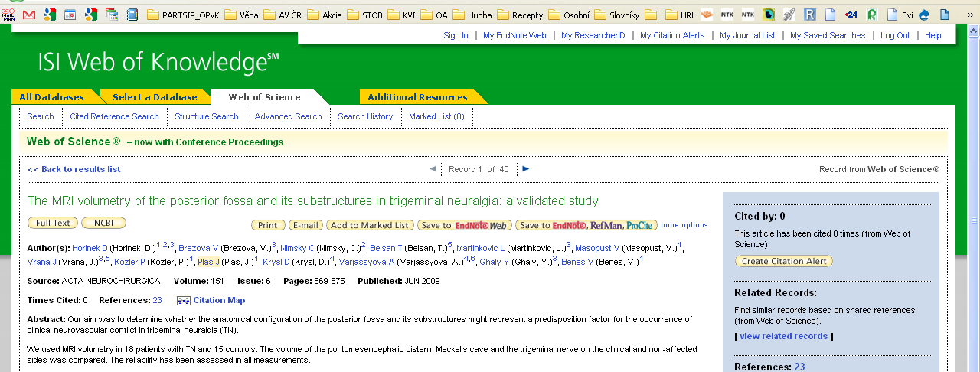Open the Evi bookmark

coord(900,15)
